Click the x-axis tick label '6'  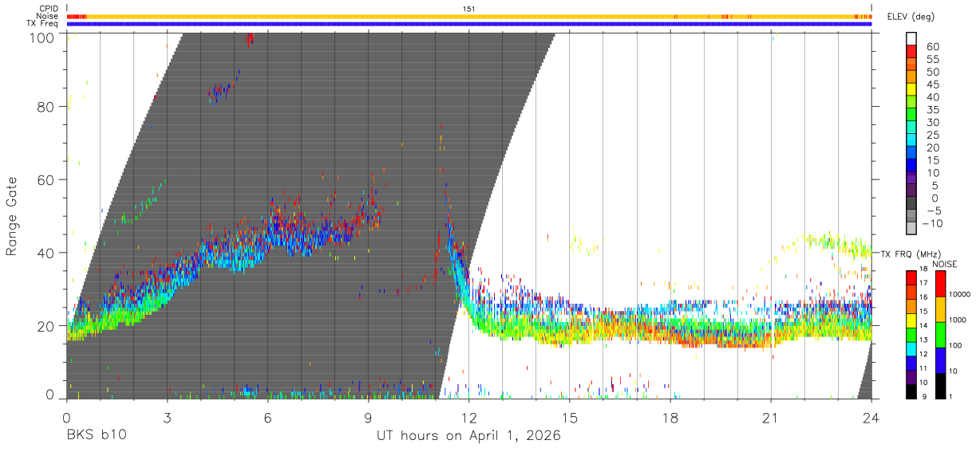click(x=267, y=416)
